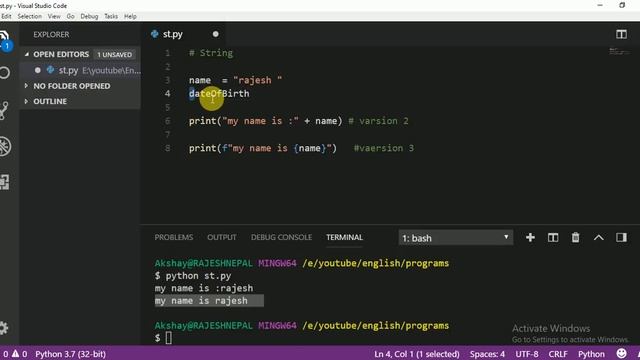Click Ln 4, Col 1 status entry

click(417, 354)
